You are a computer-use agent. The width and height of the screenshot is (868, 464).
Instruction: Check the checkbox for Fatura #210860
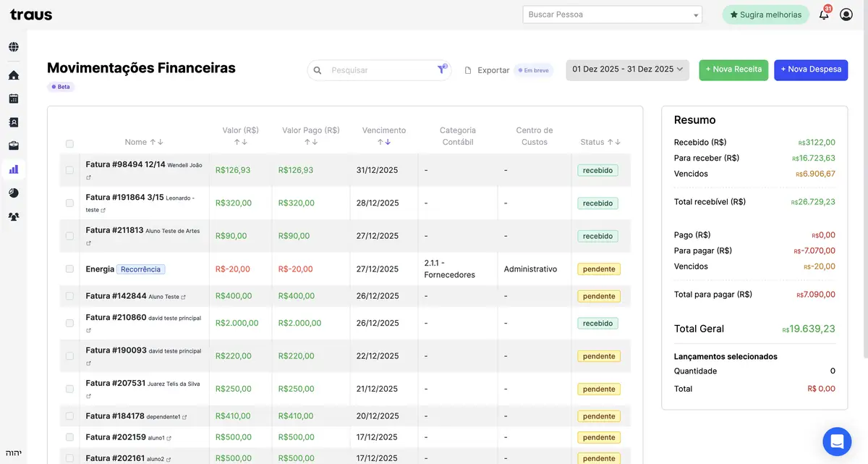click(x=69, y=323)
